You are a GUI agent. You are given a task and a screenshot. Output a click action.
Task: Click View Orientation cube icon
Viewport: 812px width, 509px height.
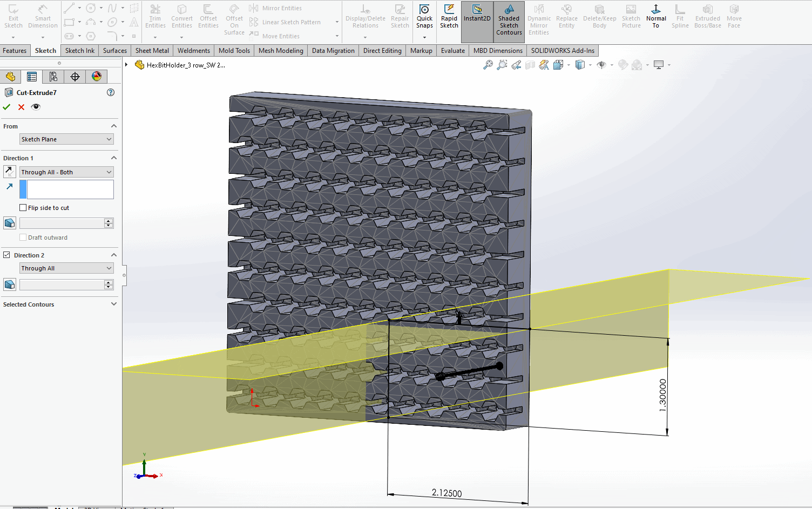558,65
